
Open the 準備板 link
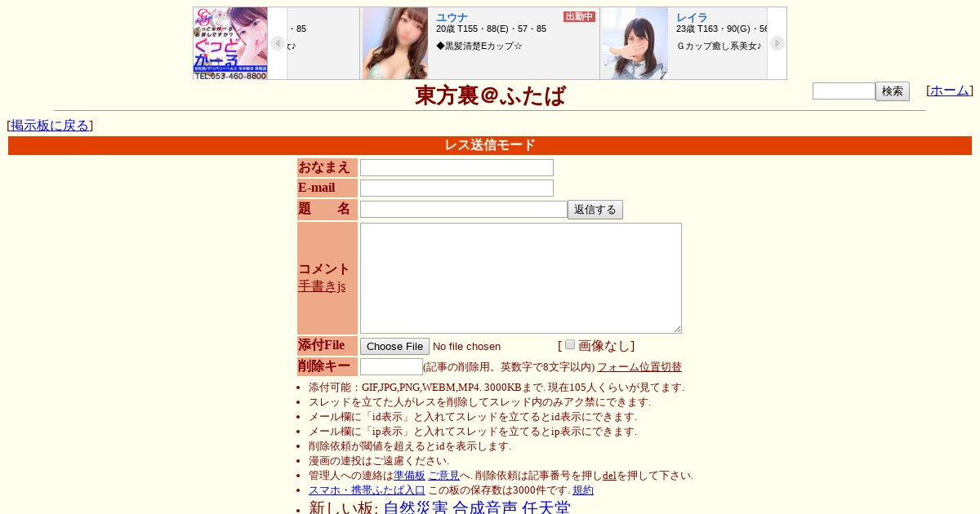click(410, 476)
